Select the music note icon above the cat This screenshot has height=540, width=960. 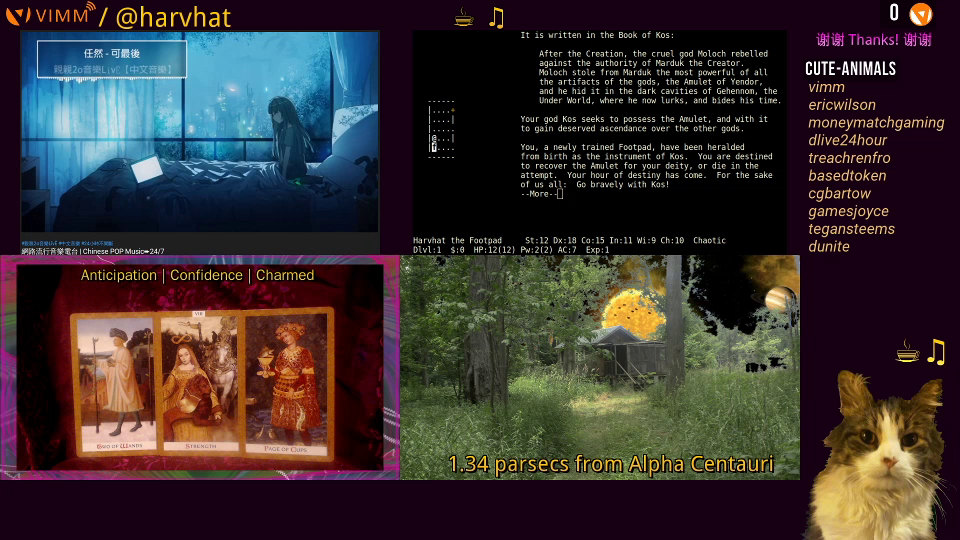936,351
